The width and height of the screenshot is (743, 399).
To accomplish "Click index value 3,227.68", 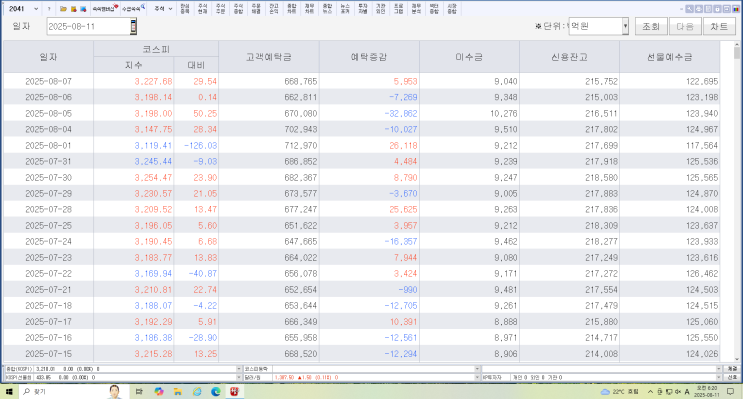I will [153, 82].
